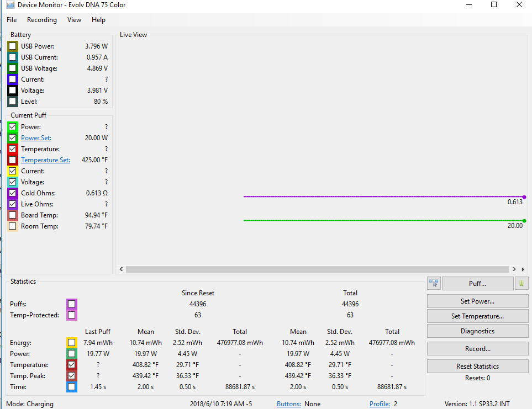This screenshot has width=532, height=409.
Task: Open the Temperature Set link
Action: click(x=45, y=160)
